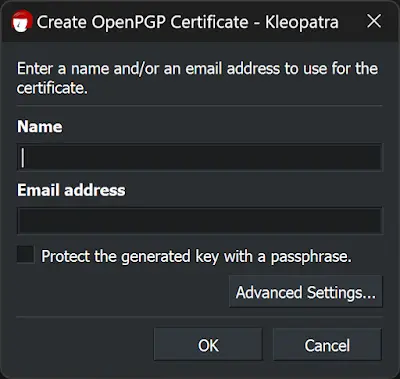The image size is (400, 379).
Task: Open Advanced Settings
Action: [306, 292]
